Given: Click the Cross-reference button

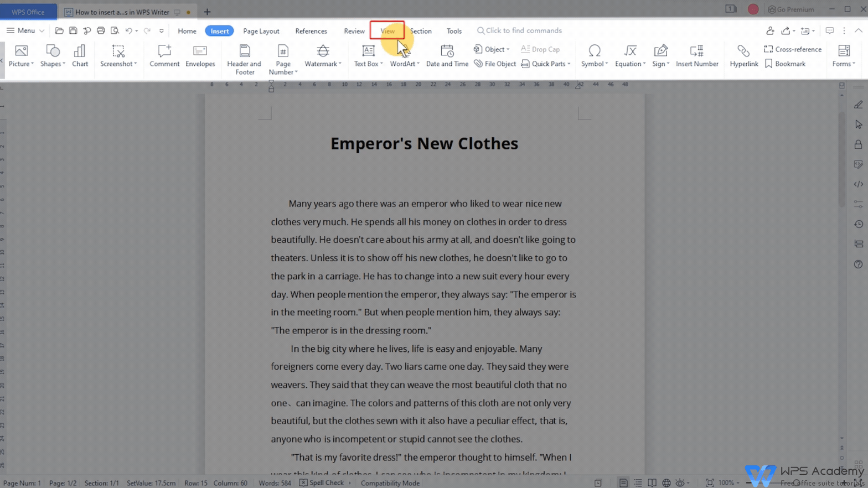Looking at the screenshot, I should tap(793, 49).
